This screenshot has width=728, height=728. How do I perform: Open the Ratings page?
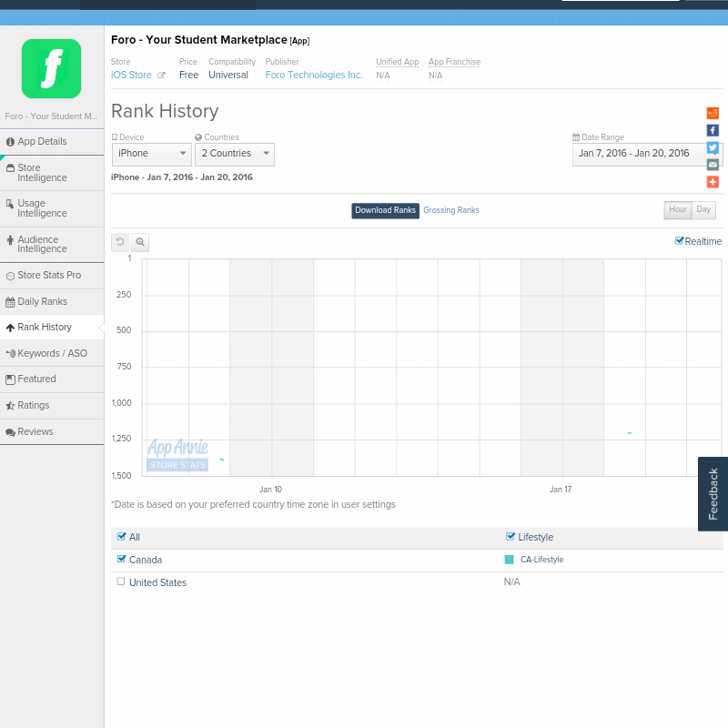pos(52,405)
